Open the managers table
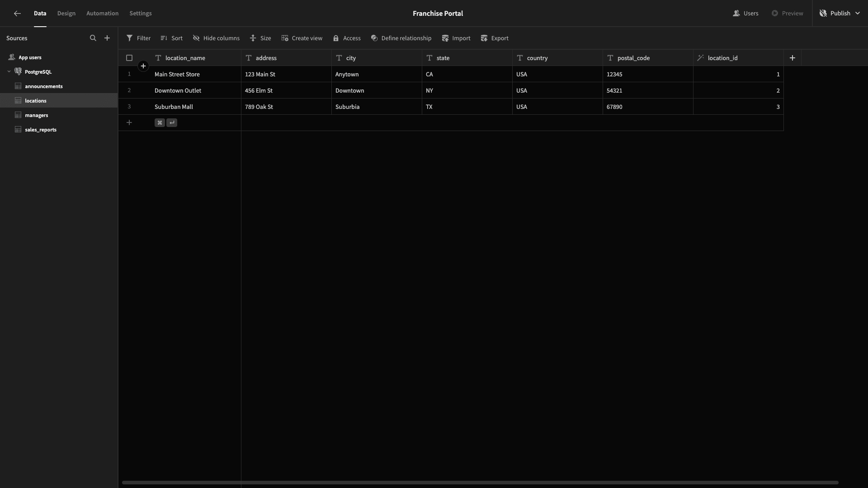 59,115
